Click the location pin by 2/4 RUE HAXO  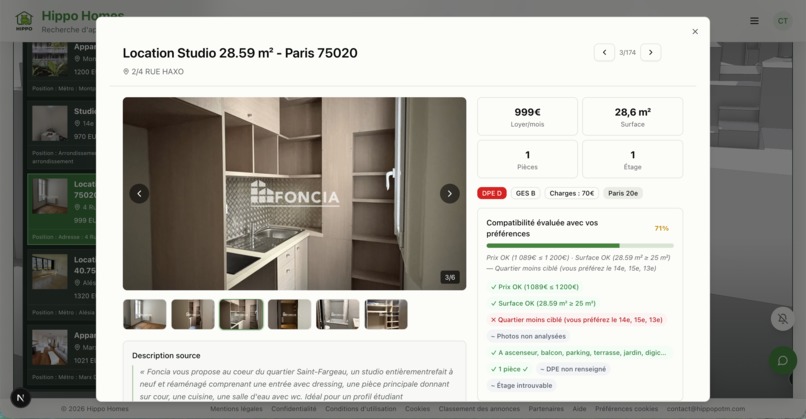(x=126, y=71)
